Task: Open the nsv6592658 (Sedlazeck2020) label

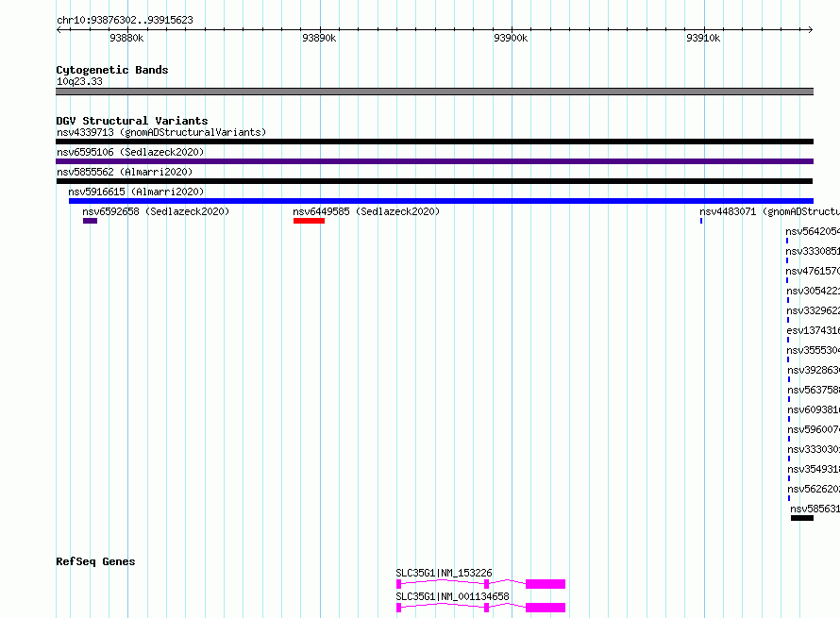Action: (156, 211)
